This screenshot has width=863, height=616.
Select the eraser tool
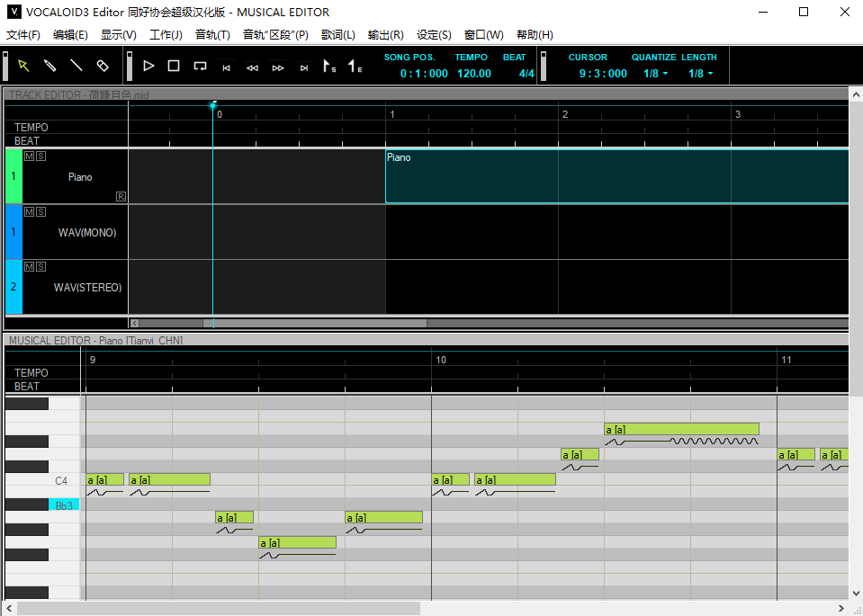(103, 66)
